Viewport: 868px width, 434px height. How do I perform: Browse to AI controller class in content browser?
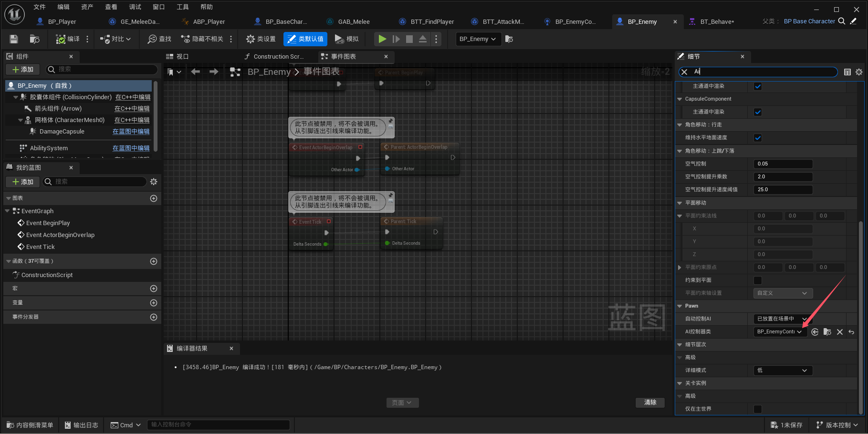point(827,332)
